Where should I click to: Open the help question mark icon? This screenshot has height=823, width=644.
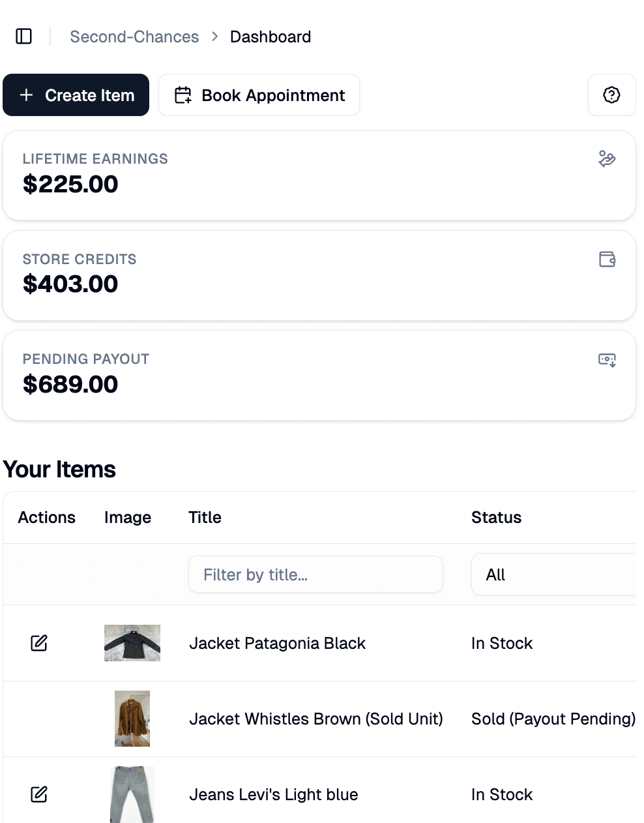611,95
